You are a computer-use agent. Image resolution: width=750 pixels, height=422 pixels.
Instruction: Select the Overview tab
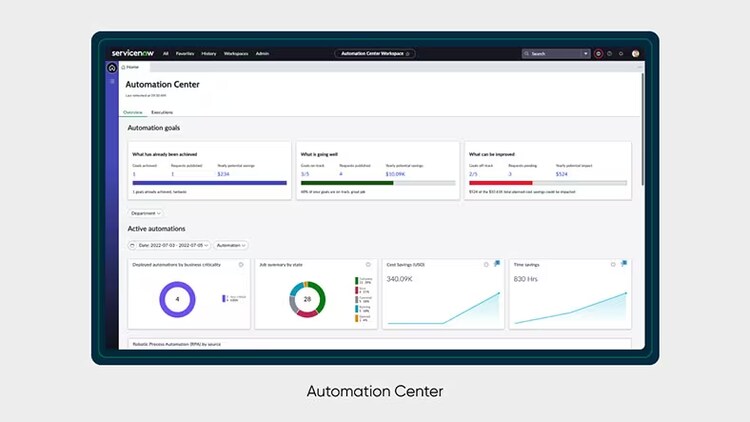click(x=132, y=112)
